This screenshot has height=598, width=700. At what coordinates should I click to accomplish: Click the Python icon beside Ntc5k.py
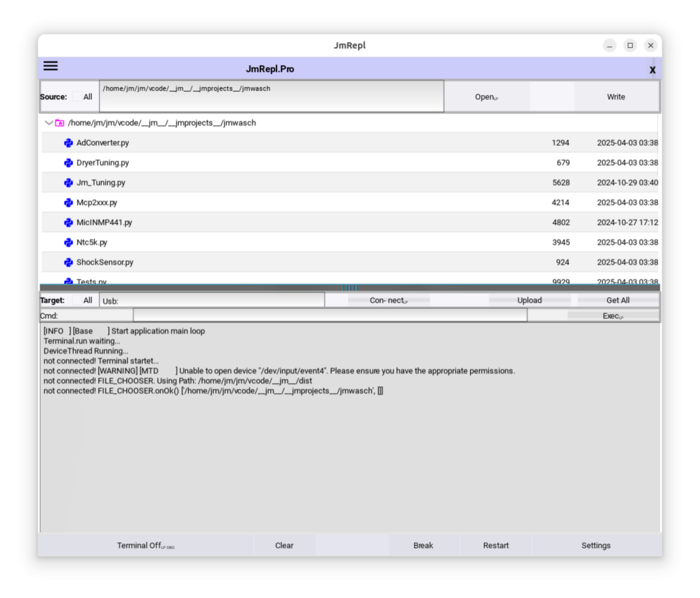point(68,242)
